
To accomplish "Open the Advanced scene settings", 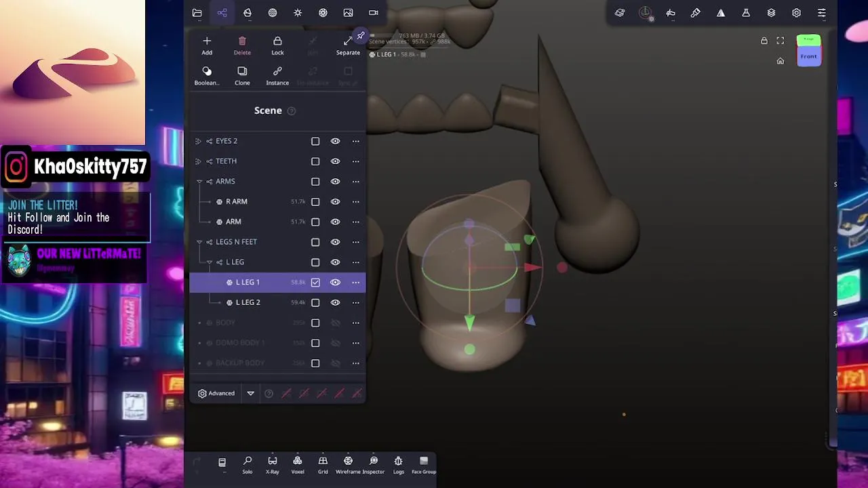I will point(216,393).
